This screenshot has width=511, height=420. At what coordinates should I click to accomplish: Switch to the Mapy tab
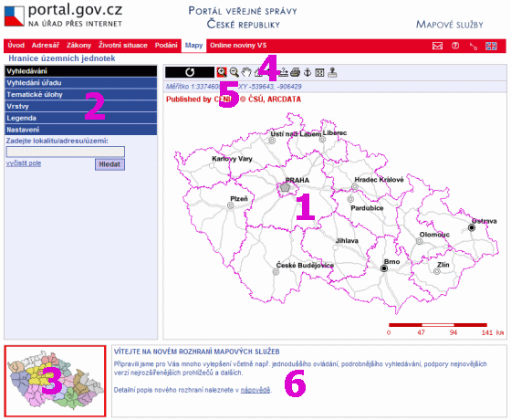[x=193, y=46]
